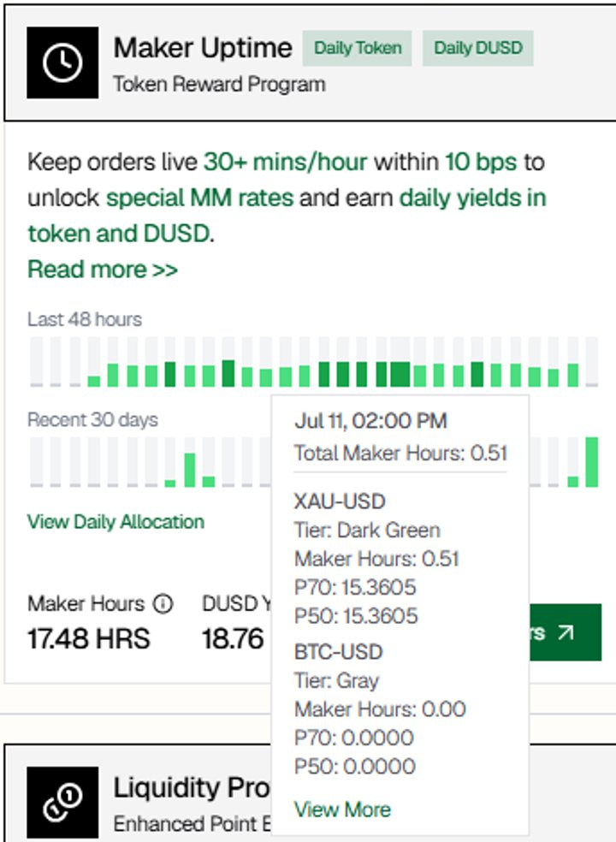Click the Maker Uptime clock icon

[x=62, y=62]
